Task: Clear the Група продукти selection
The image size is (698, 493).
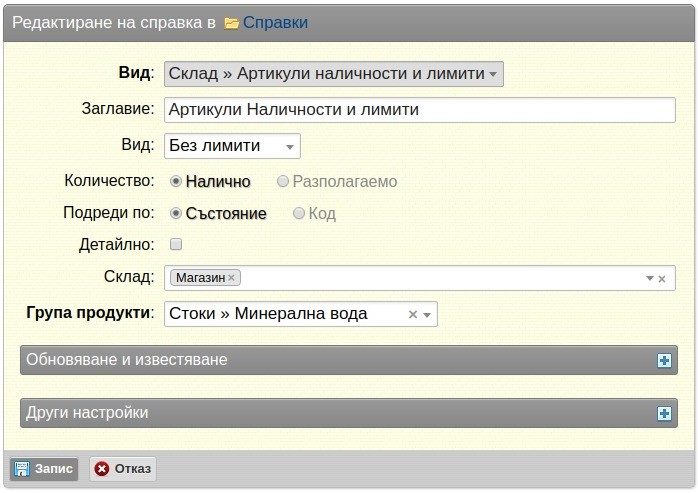Action: pyautogui.click(x=413, y=314)
